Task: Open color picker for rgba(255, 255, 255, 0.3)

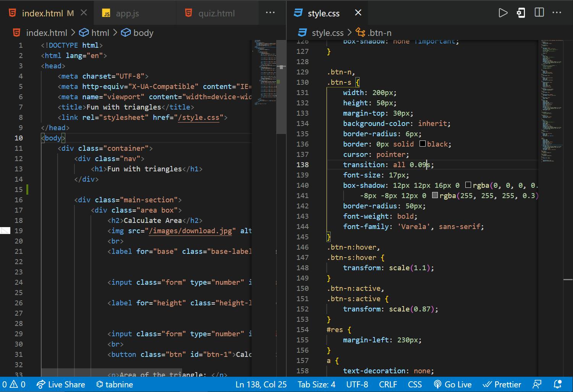Action: point(435,195)
